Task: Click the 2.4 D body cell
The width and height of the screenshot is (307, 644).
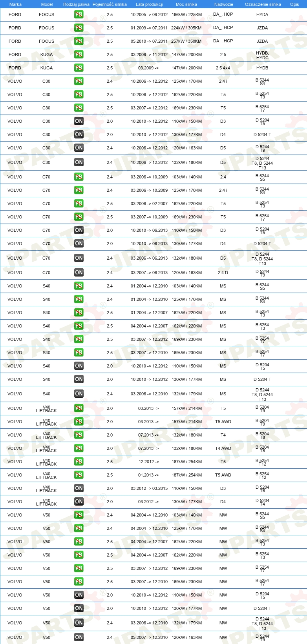Action: coord(223,273)
